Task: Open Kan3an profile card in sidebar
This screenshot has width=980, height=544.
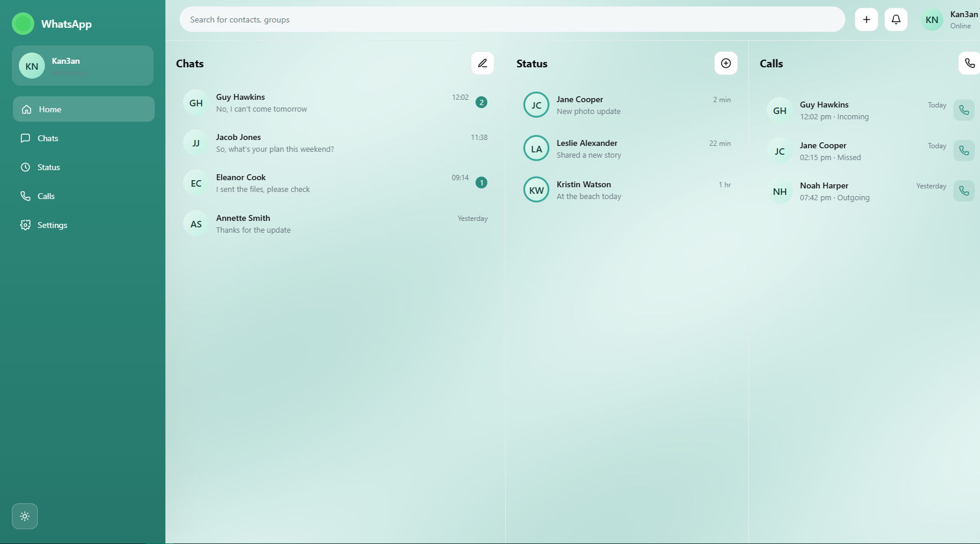Action: coord(83,66)
